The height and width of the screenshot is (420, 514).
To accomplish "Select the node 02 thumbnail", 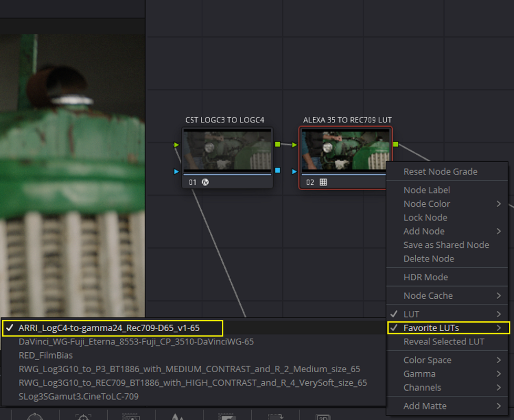I will pyautogui.click(x=345, y=150).
